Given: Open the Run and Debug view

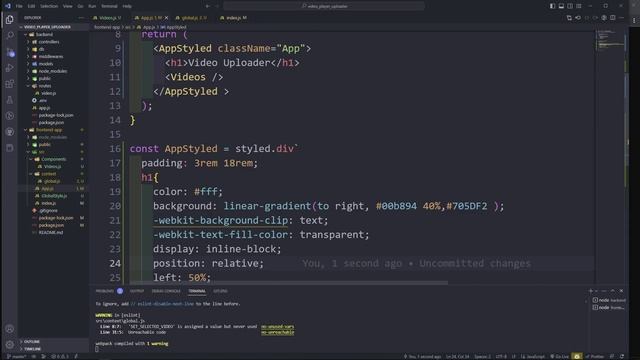Looking at the screenshot, I should pos(10,68).
